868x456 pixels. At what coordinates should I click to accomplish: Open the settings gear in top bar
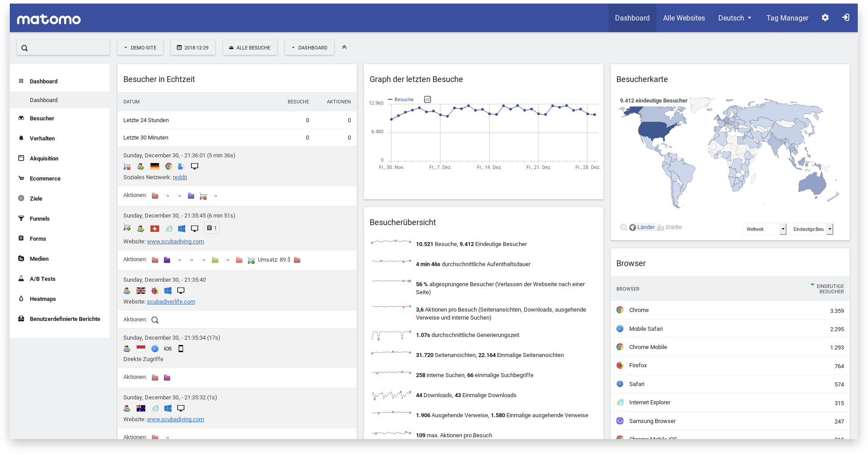pos(825,18)
